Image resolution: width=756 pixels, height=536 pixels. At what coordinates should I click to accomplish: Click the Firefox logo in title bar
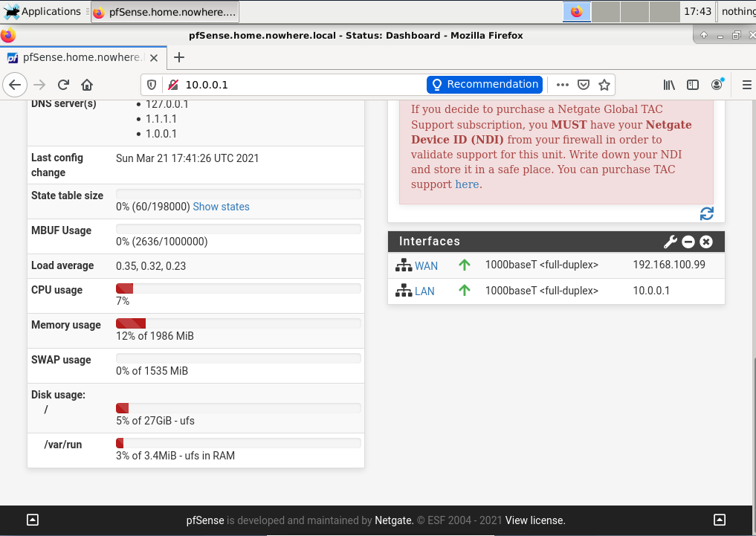(8, 35)
